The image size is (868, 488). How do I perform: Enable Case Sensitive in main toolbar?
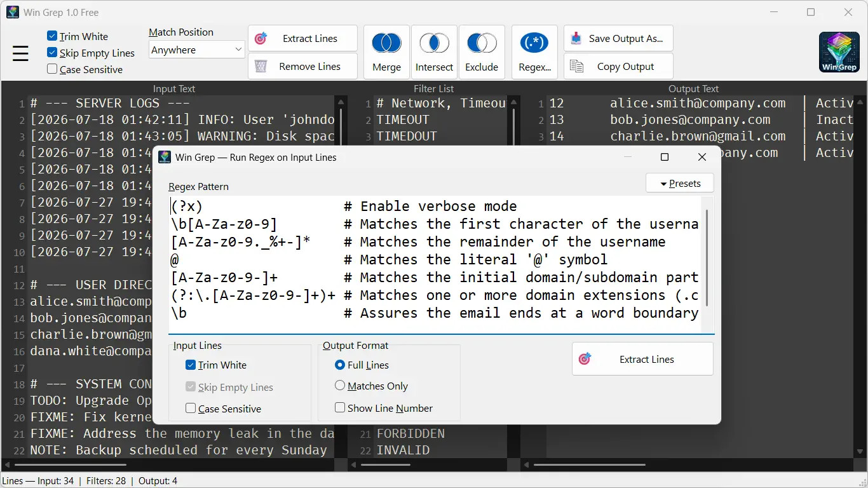(x=85, y=69)
